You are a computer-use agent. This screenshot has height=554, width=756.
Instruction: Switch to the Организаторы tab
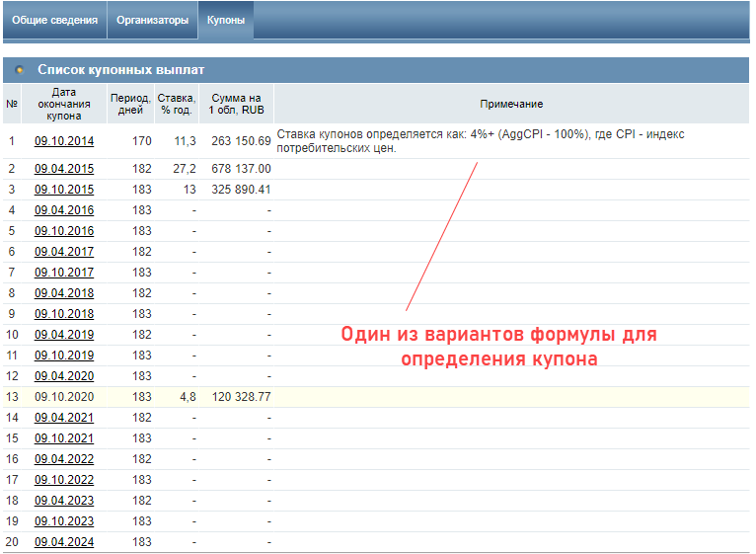[x=151, y=20]
